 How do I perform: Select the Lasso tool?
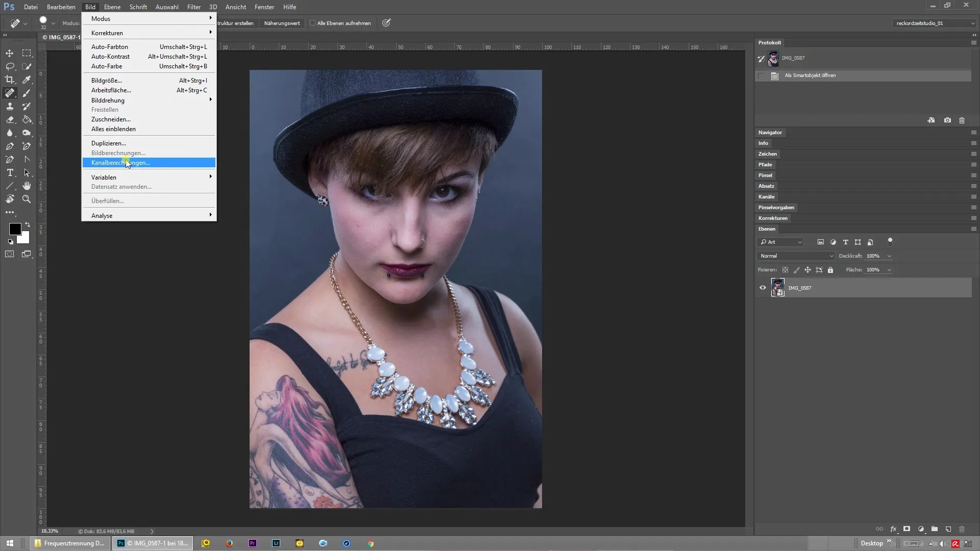[x=10, y=66]
